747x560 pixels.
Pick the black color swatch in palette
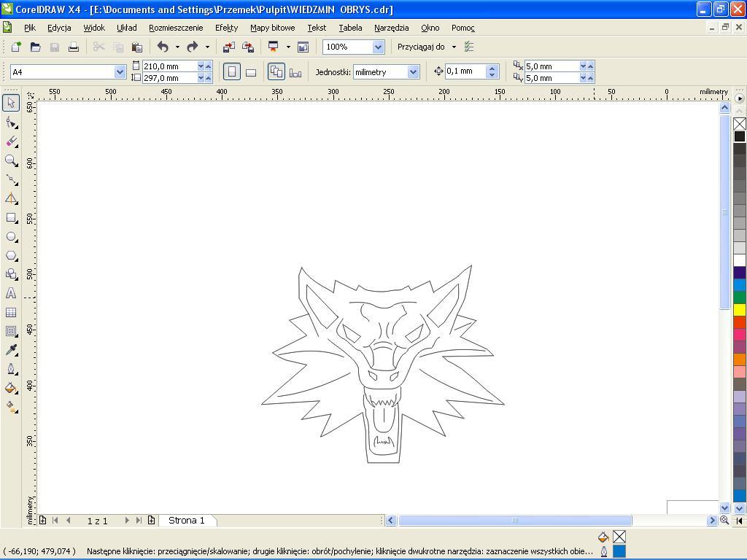pyautogui.click(x=740, y=136)
